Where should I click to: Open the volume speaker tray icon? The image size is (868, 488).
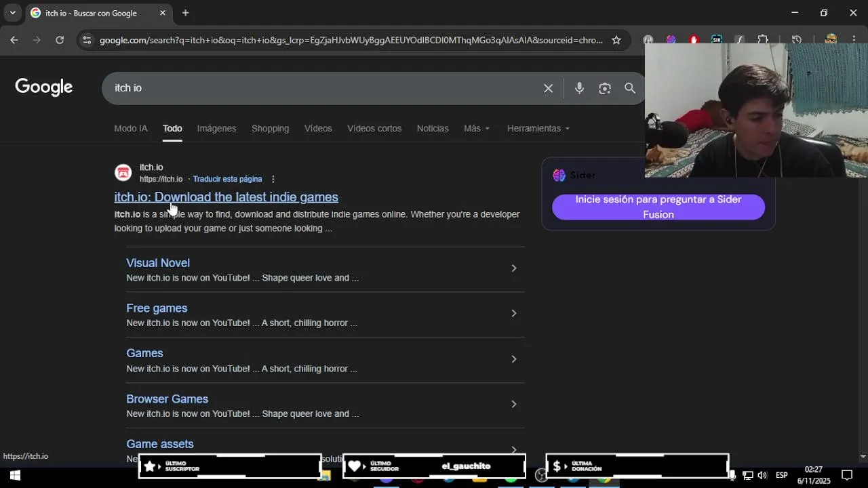[x=762, y=475]
